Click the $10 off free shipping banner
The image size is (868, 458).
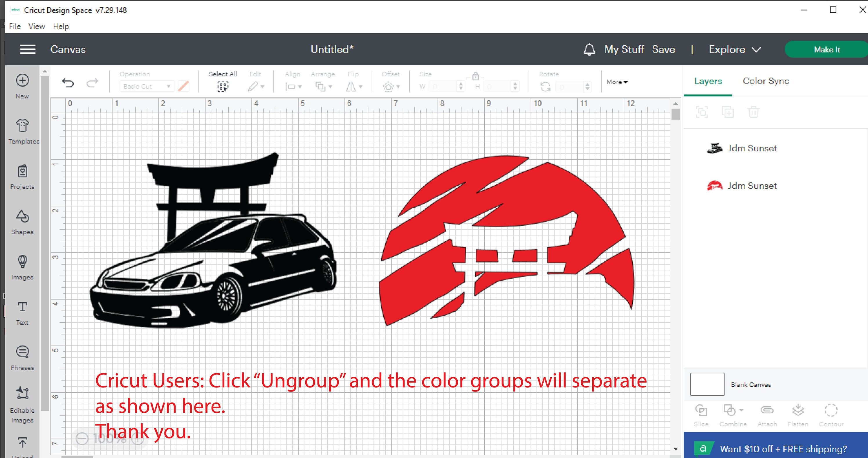click(x=776, y=445)
